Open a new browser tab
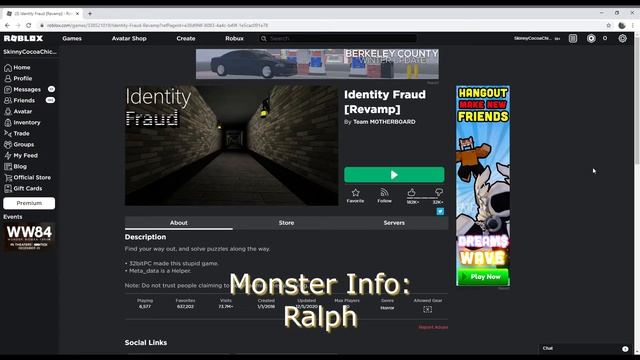640x360 pixels. click(x=90, y=13)
